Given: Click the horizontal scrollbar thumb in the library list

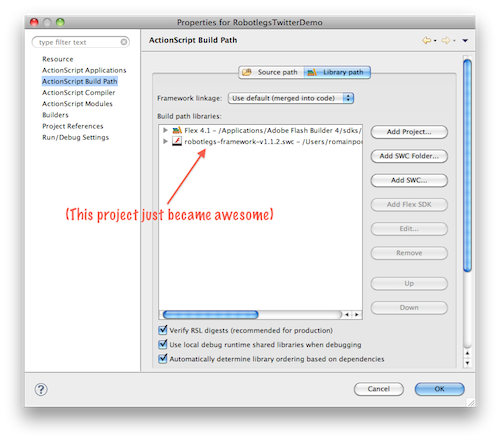Looking at the screenshot, I should coord(210,314).
